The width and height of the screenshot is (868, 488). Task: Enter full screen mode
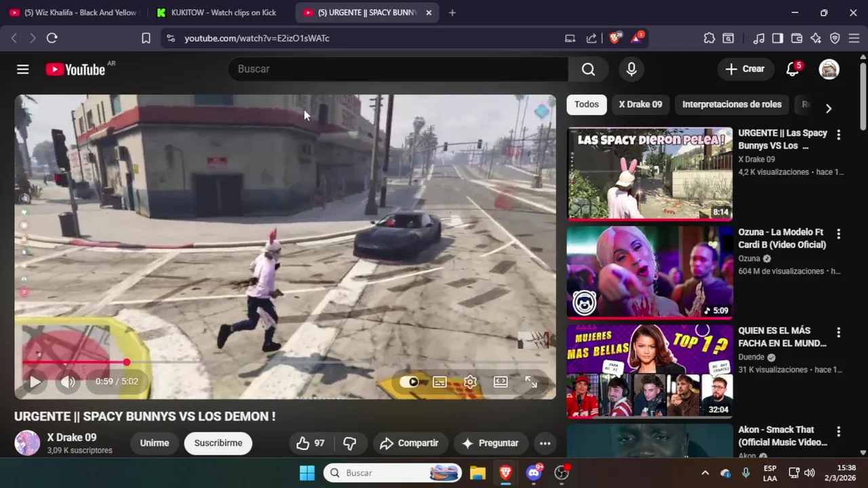[x=531, y=382]
